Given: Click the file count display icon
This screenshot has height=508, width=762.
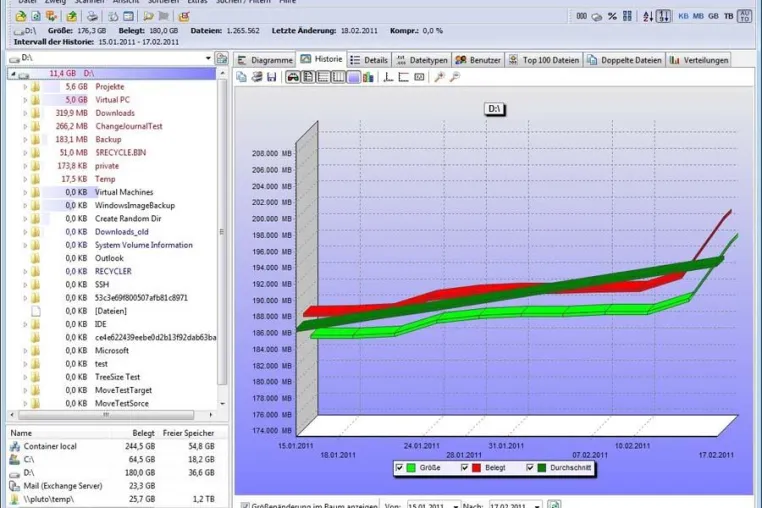Looking at the screenshot, I should click(627, 16).
